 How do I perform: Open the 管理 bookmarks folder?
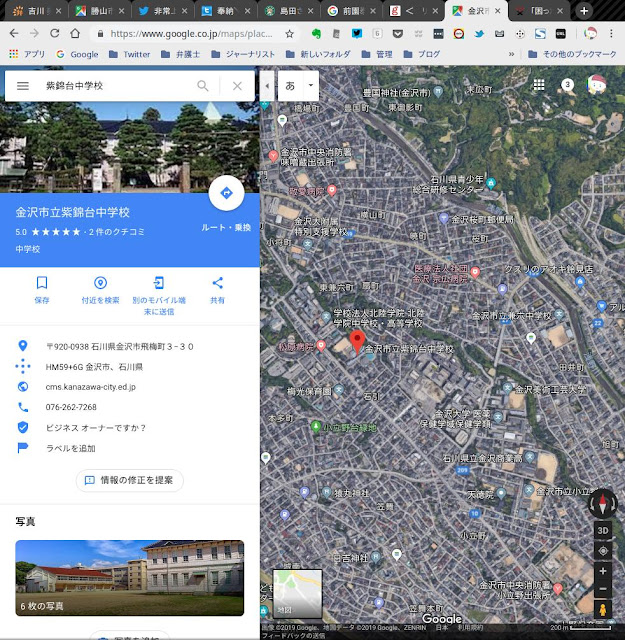[x=377, y=54]
